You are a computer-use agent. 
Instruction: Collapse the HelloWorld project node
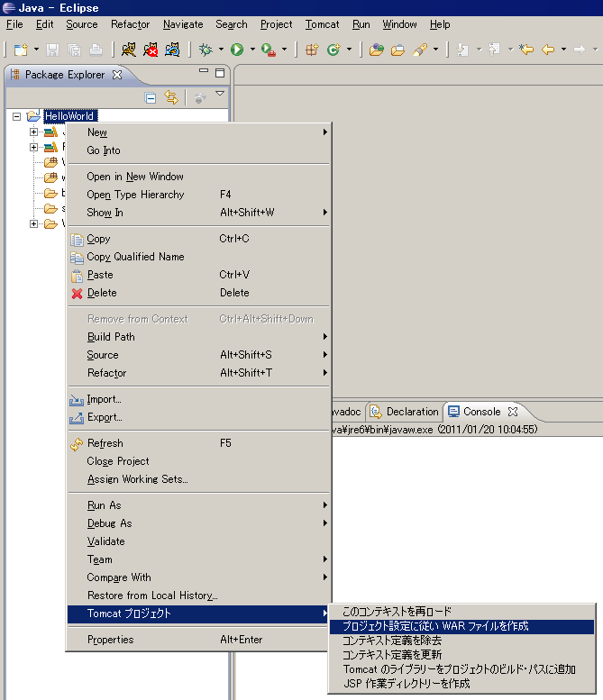pyautogui.click(x=16, y=116)
